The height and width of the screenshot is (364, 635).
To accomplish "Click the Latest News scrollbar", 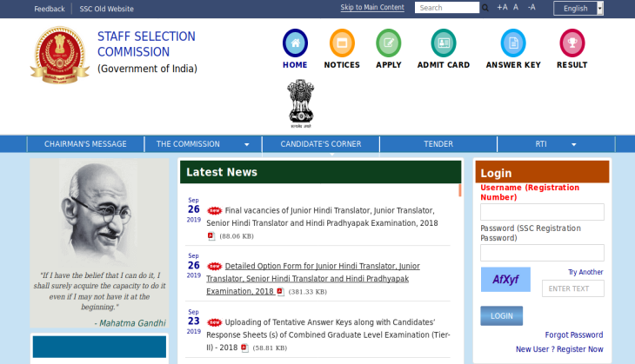I will (x=460, y=190).
